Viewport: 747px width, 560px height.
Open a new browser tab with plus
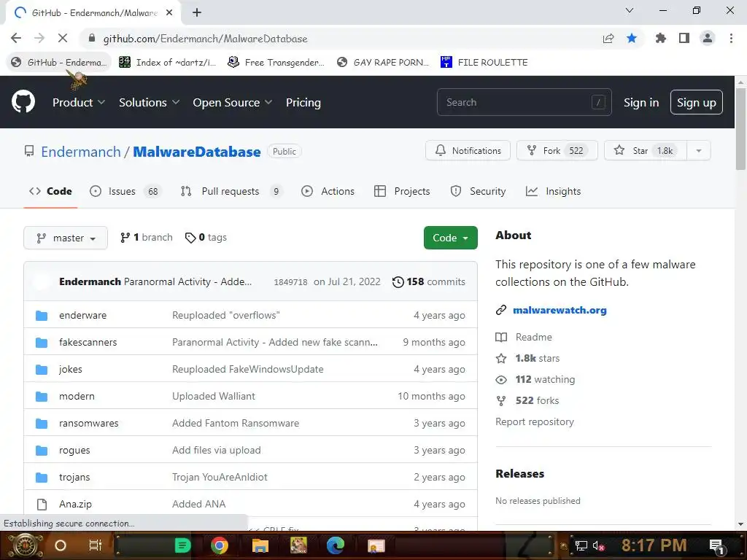coord(197,13)
